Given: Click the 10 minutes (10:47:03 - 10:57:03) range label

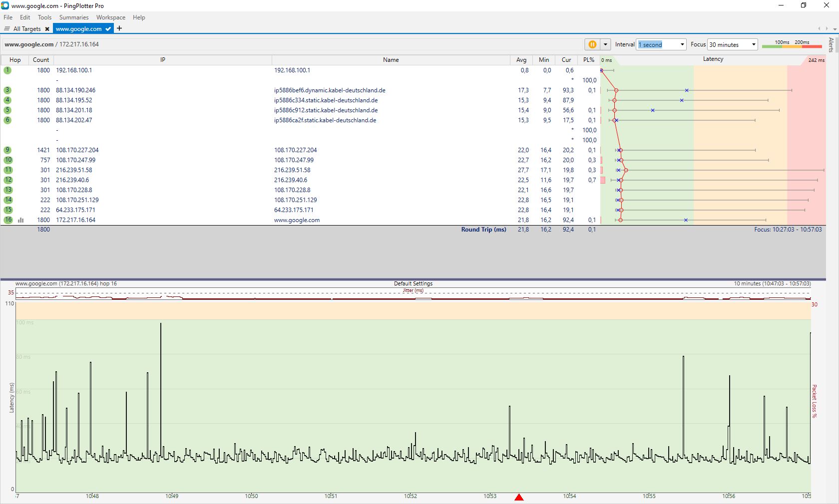Looking at the screenshot, I should [772, 283].
